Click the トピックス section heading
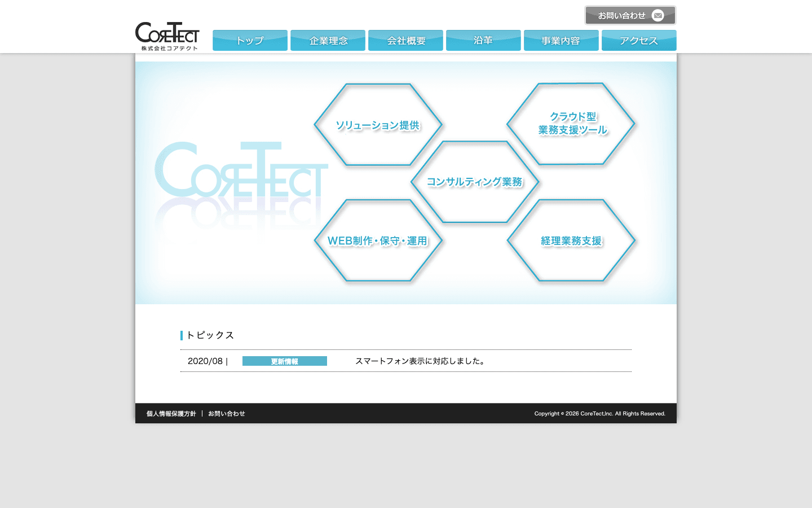 click(x=210, y=335)
